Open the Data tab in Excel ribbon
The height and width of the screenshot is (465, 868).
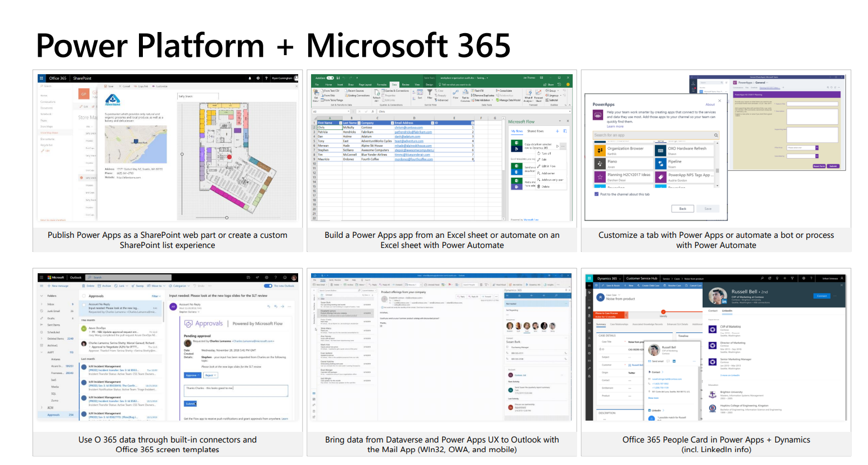point(394,84)
